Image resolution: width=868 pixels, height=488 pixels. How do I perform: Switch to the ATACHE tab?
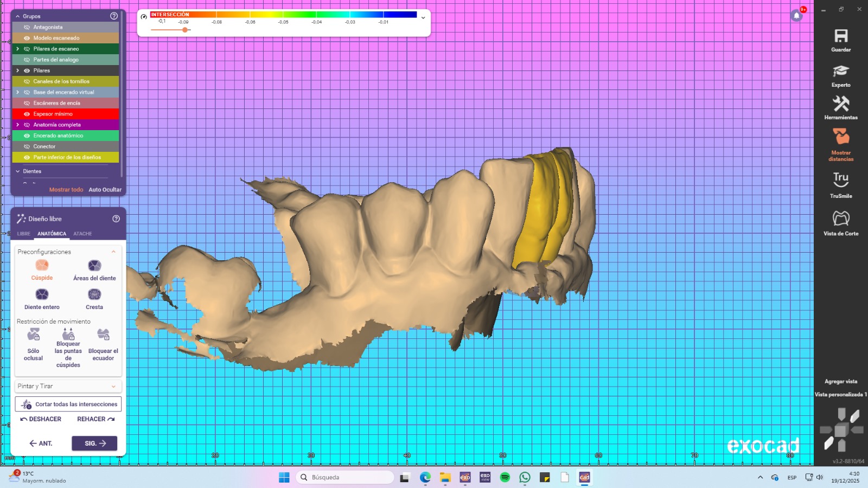tap(82, 234)
